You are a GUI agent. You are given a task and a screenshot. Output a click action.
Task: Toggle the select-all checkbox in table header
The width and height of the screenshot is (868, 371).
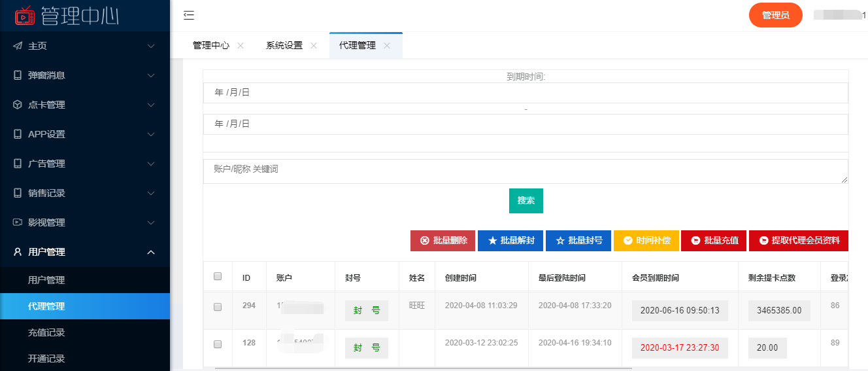point(218,277)
